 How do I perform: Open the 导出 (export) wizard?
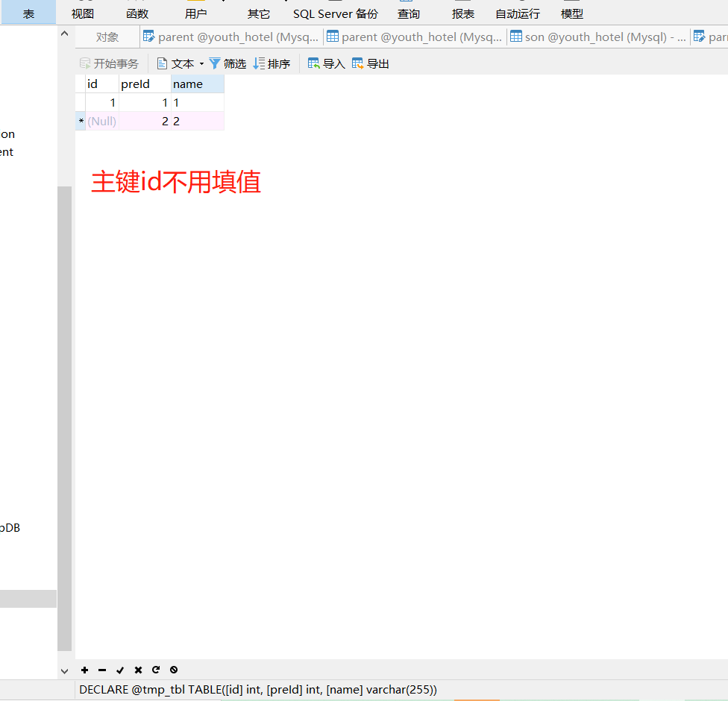(x=370, y=63)
